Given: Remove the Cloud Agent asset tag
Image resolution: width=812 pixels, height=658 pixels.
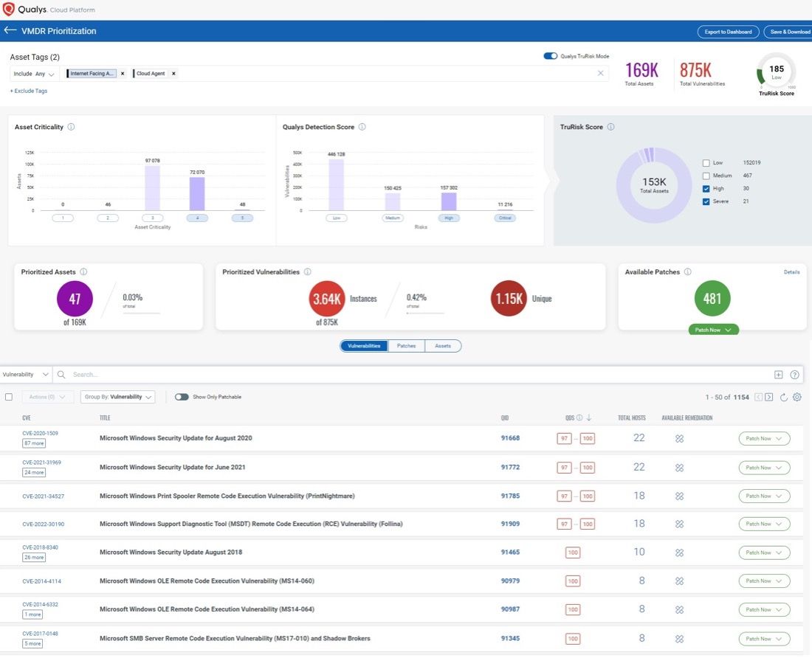Looking at the screenshot, I should [173, 74].
